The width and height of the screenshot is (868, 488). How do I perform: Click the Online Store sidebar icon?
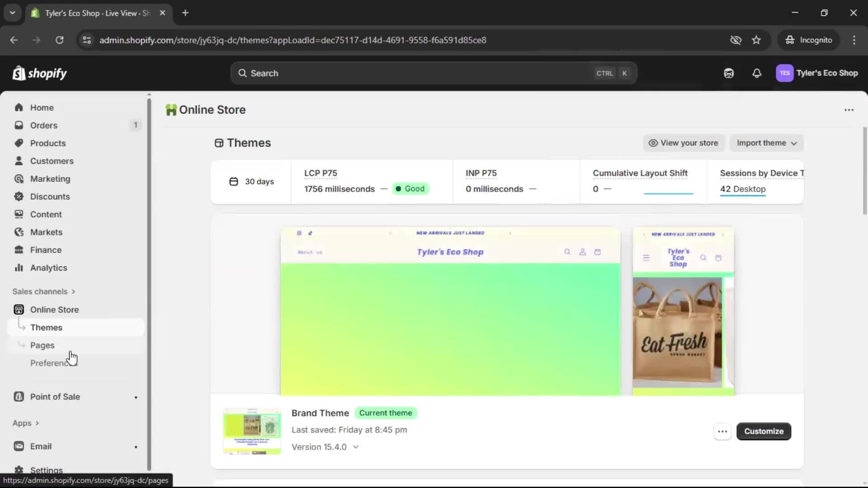[19, 310]
